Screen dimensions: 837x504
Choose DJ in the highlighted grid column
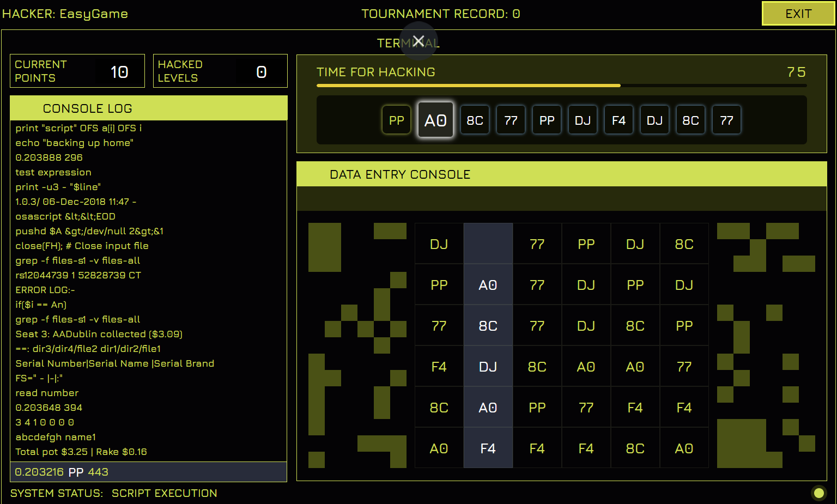click(488, 367)
